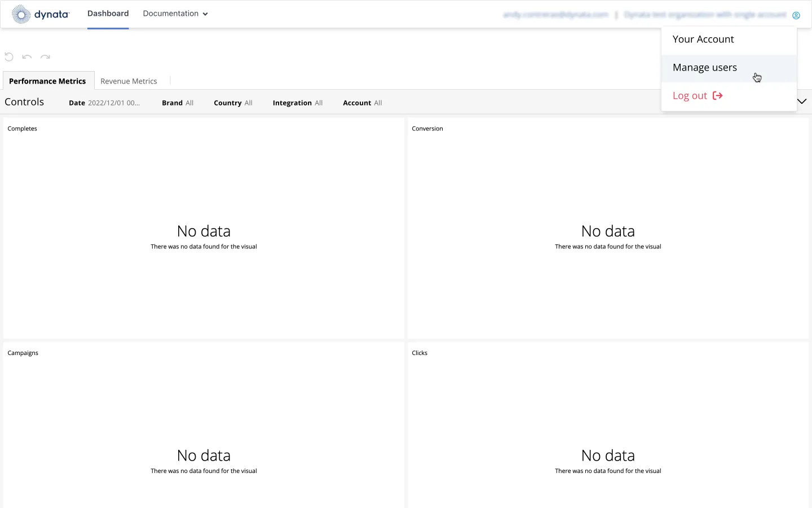Click the redo arrow icon

click(46, 56)
